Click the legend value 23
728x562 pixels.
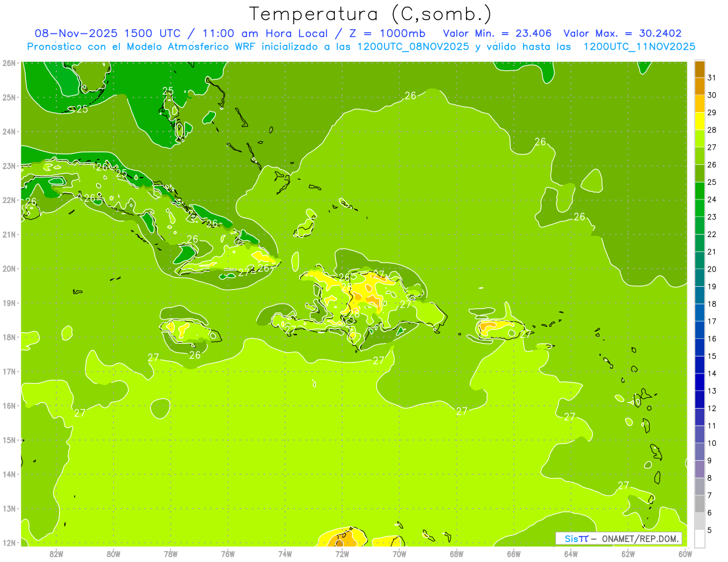pyautogui.click(x=712, y=217)
